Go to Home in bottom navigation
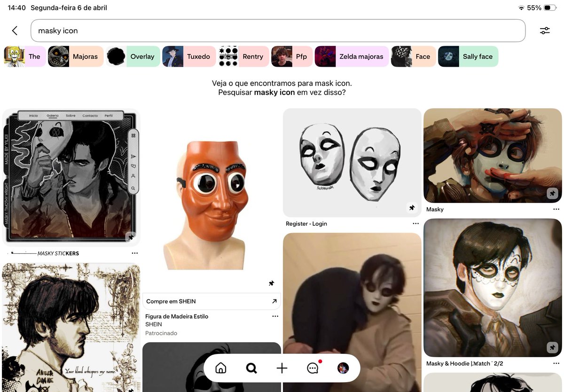The width and height of the screenshot is (564, 392). tap(220, 368)
